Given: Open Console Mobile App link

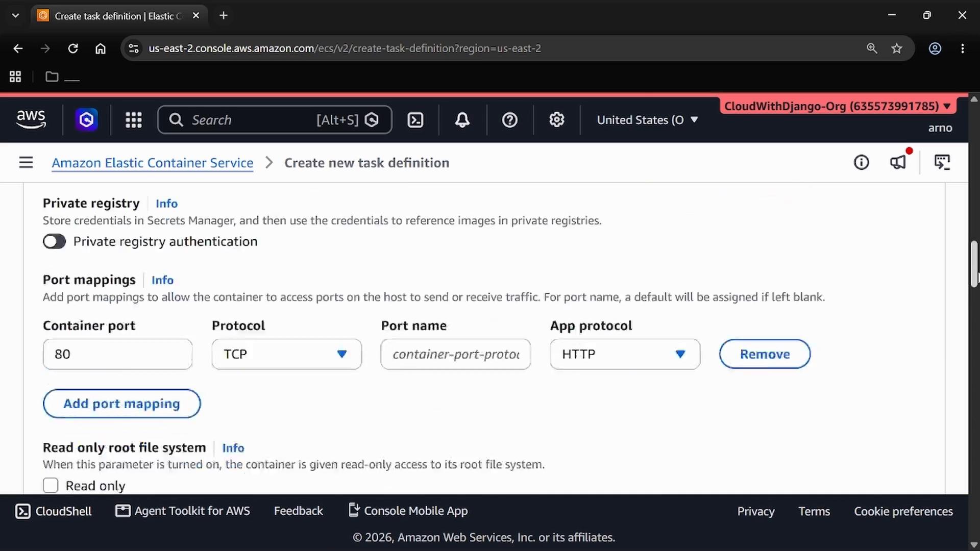Looking at the screenshot, I should click(408, 511).
